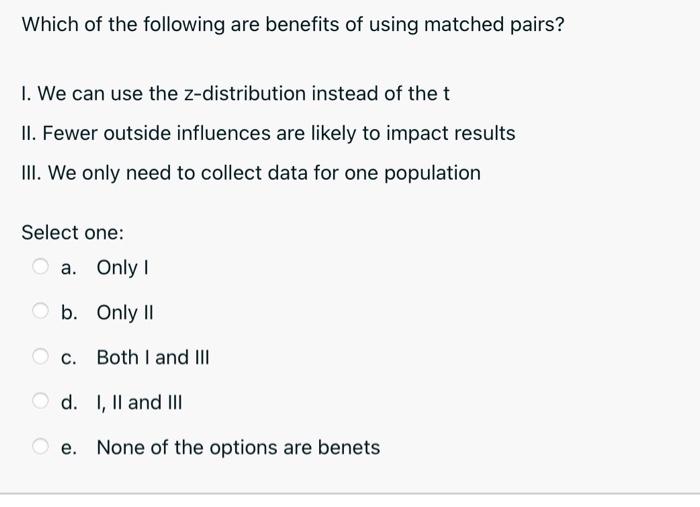Click the 'Only I' answer label
Screen dimensions: 700x507
(x=122, y=268)
